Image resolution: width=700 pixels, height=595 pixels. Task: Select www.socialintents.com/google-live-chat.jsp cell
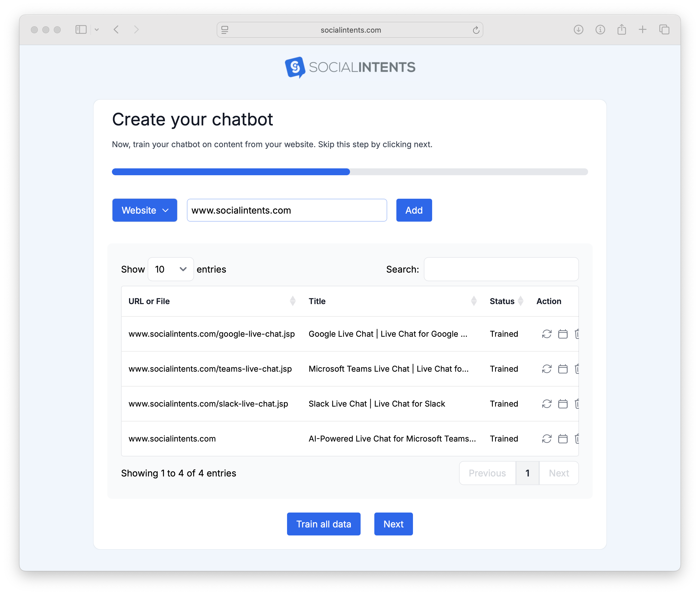coord(212,334)
